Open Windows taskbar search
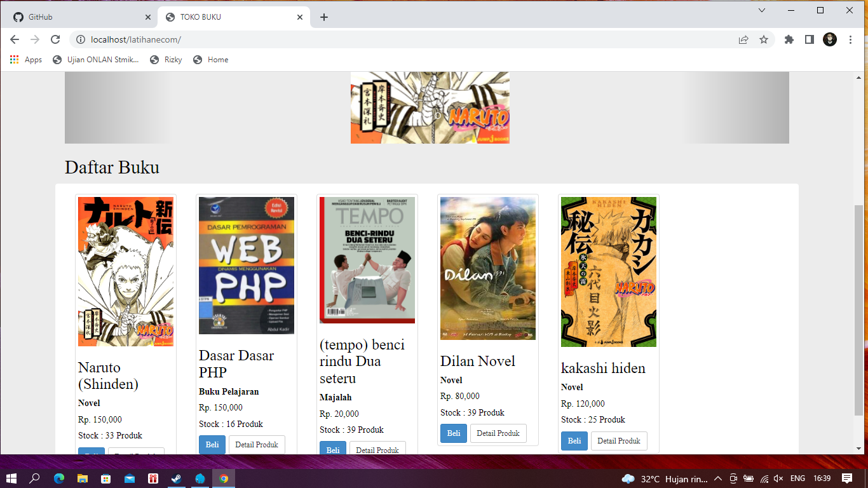 pos(35,478)
